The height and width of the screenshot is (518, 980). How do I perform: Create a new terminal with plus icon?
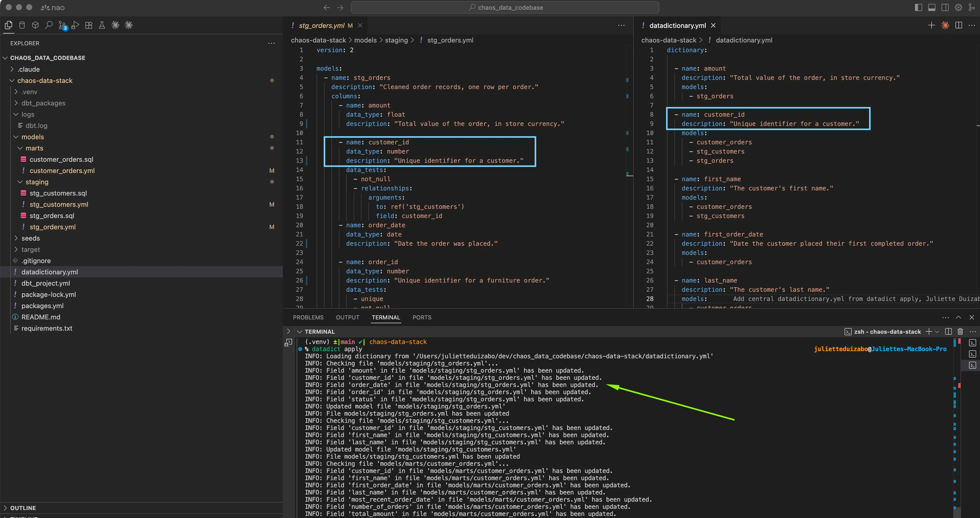pos(929,331)
